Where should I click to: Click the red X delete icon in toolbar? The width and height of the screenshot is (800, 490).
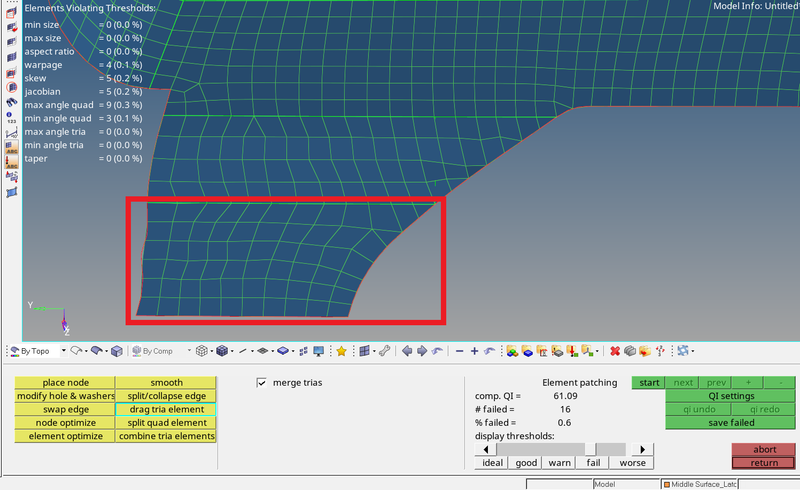pos(615,351)
